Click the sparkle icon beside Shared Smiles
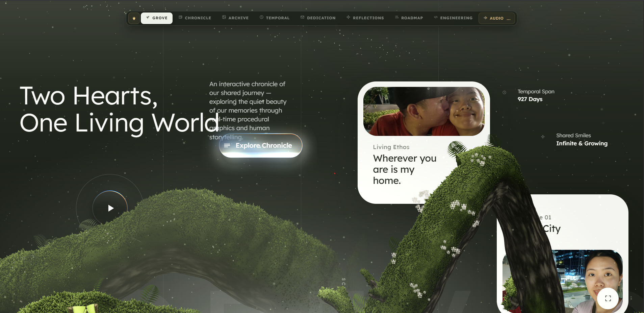 pos(543,137)
